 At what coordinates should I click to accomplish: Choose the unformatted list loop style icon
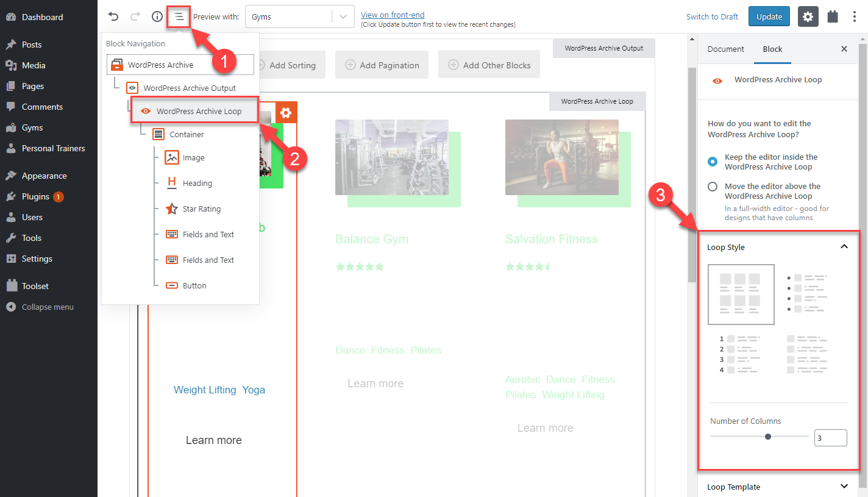tap(807, 354)
